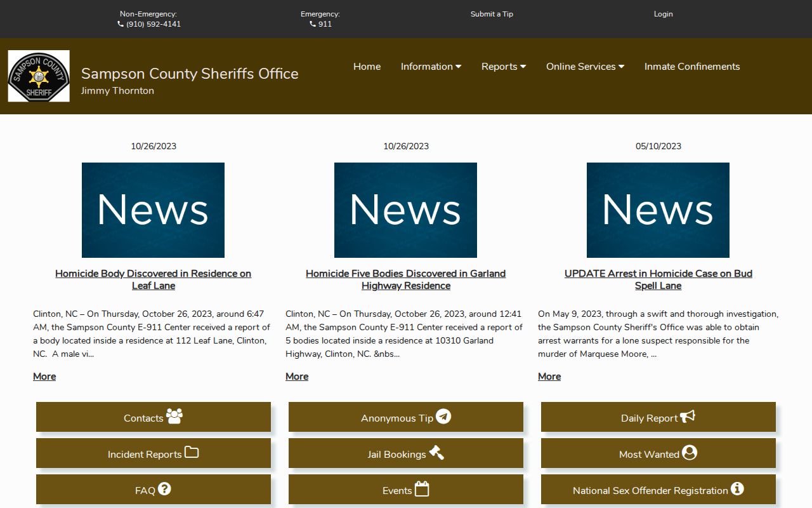Open the FAQ button
Screen dimensions: 812x508
154,490
